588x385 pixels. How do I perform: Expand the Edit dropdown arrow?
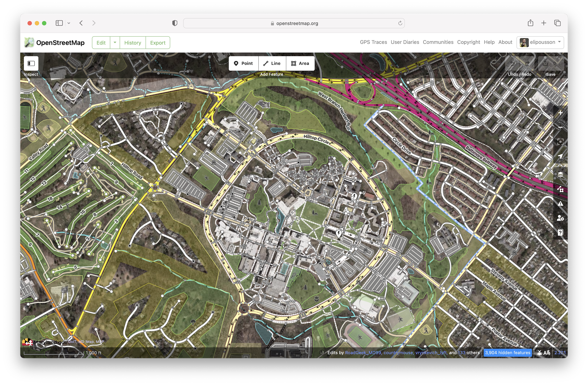tap(115, 43)
